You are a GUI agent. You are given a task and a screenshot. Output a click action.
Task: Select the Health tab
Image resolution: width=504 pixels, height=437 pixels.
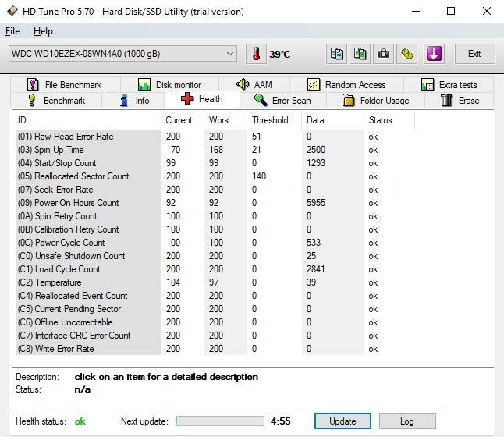click(202, 99)
